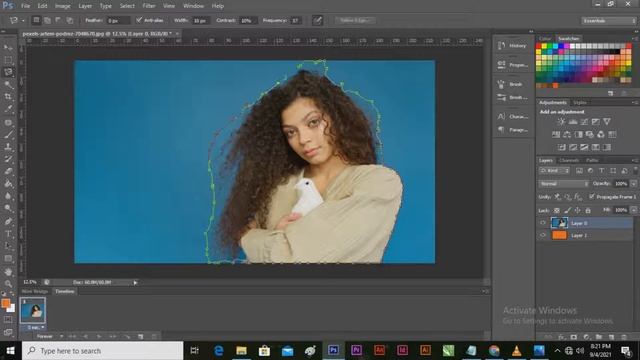Image resolution: width=640 pixels, height=360 pixels.
Task: Toggle Quick Mask mode
Action: 8,319
